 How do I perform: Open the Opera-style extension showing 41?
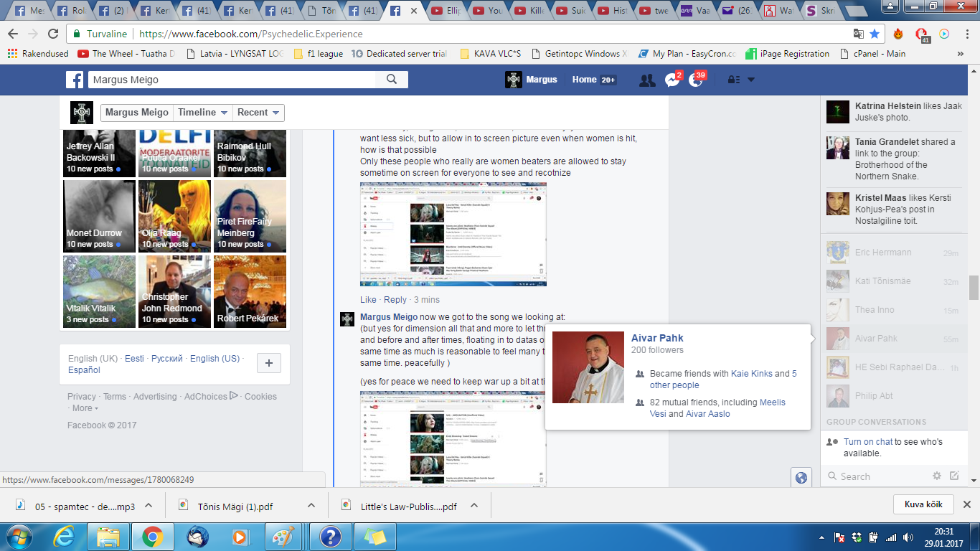pos(922,34)
